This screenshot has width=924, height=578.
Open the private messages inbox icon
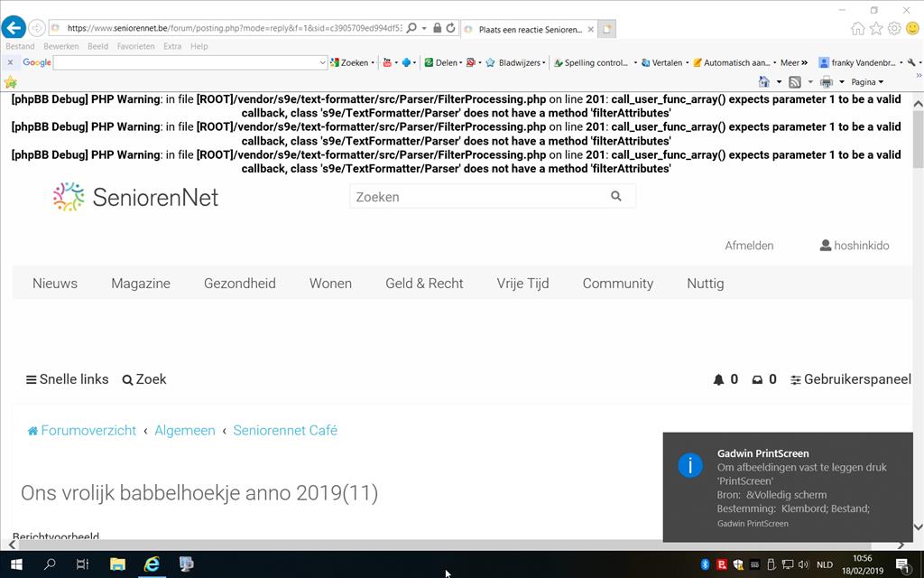click(757, 380)
